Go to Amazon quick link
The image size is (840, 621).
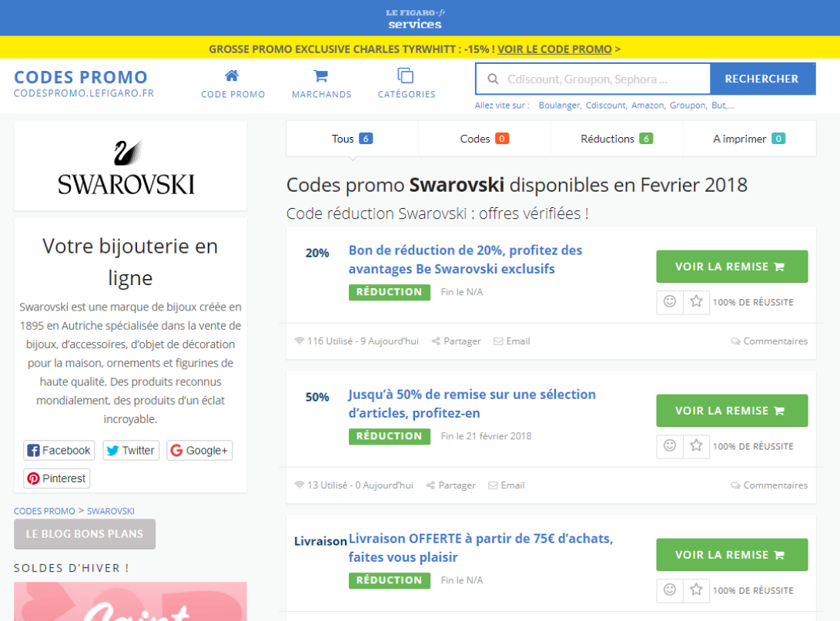point(648,106)
